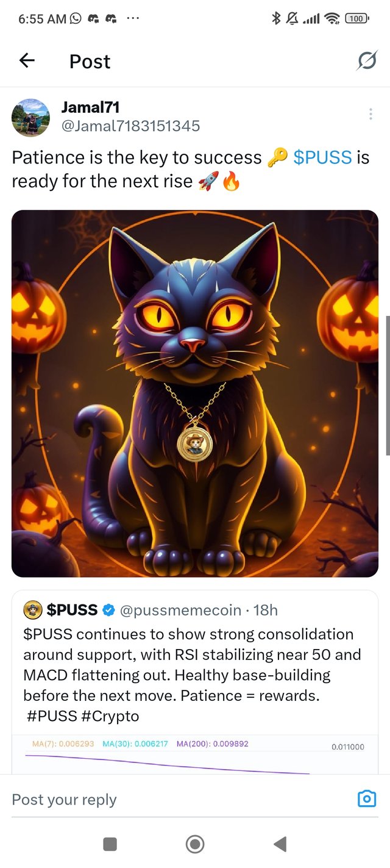Image resolution: width=390 pixels, height=868 pixels.
Task: Click the page scrollbar on the right edge
Action: pyautogui.click(x=388, y=386)
